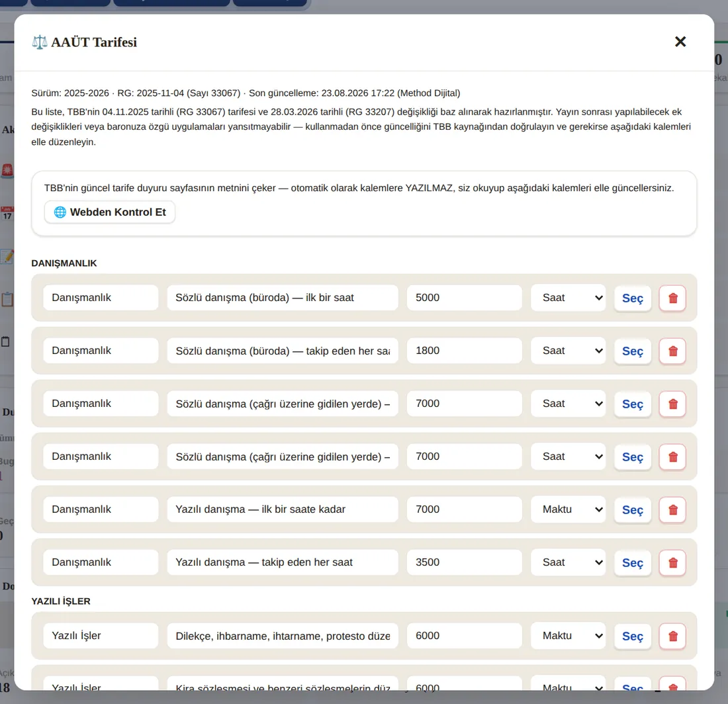Choose Seç on the Yazılı danışma 3500 row

tap(632, 562)
